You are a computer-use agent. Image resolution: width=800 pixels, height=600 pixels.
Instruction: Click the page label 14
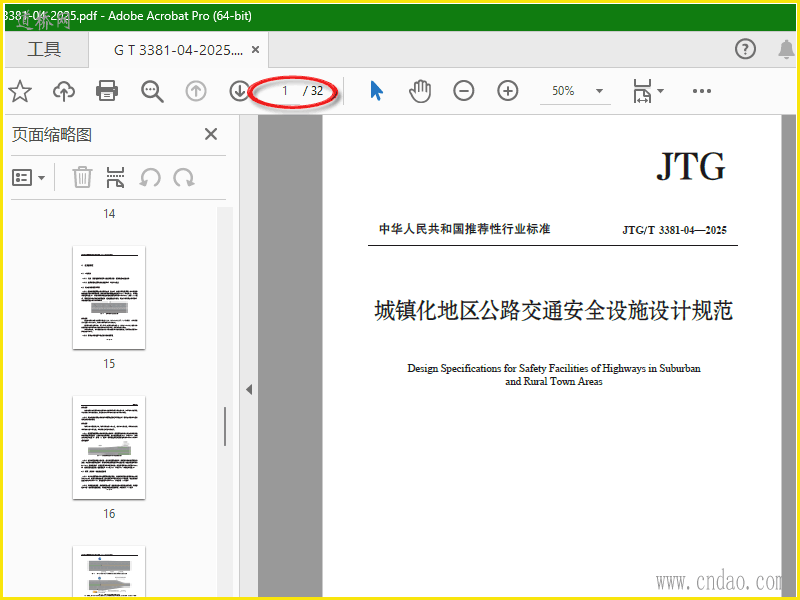pyautogui.click(x=109, y=214)
